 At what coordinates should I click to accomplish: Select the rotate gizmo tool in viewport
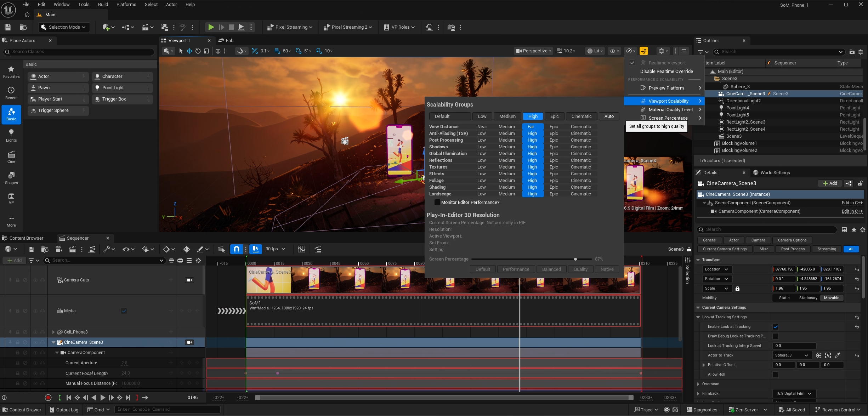coord(198,51)
